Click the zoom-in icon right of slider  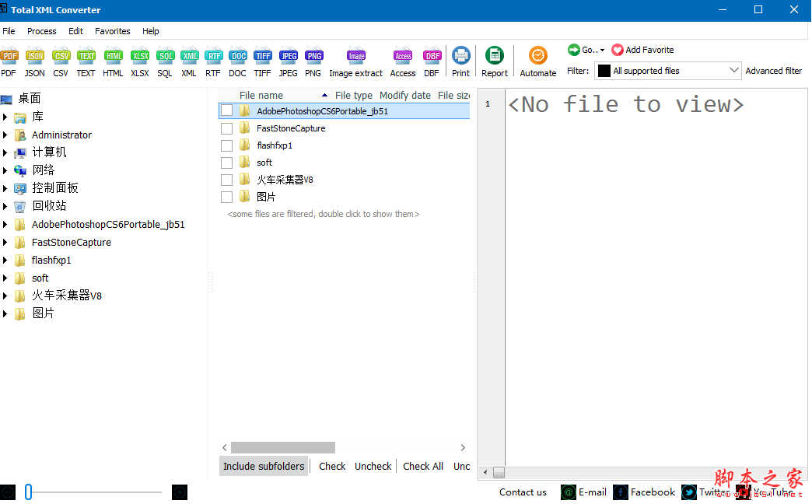click(x=179, y=492)
